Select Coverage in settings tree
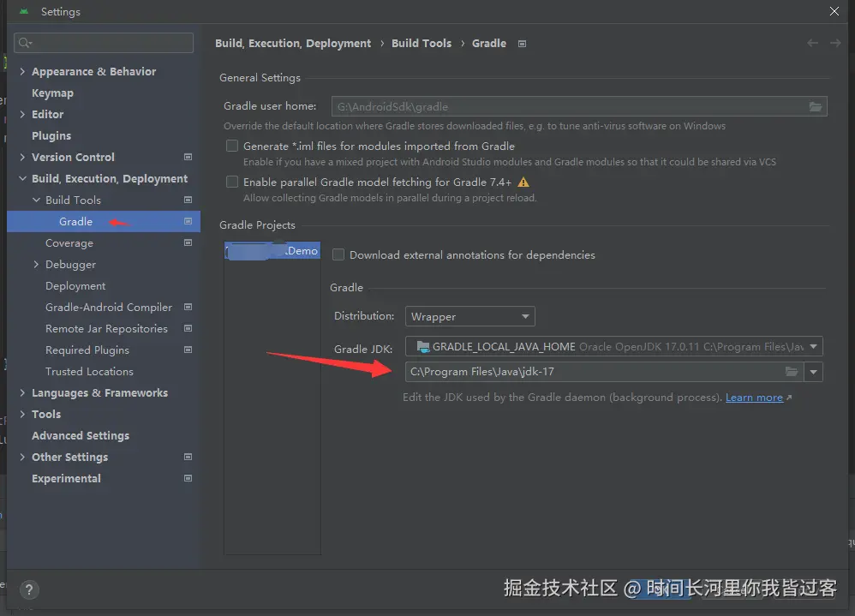The width and height of the screenshot is (855, 616). click(x=69, y=242)
